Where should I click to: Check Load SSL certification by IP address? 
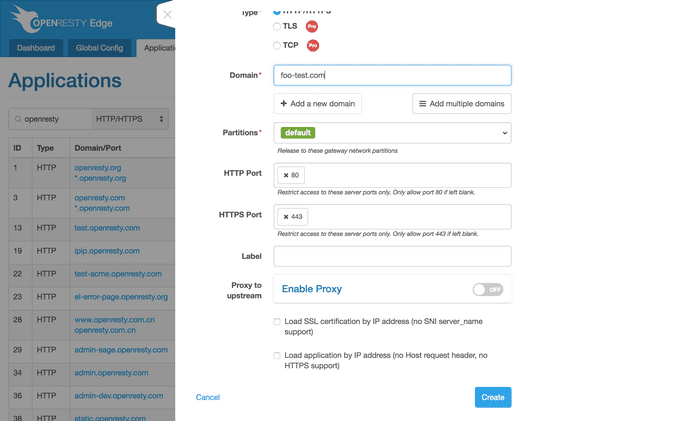[x=277, y=321]
